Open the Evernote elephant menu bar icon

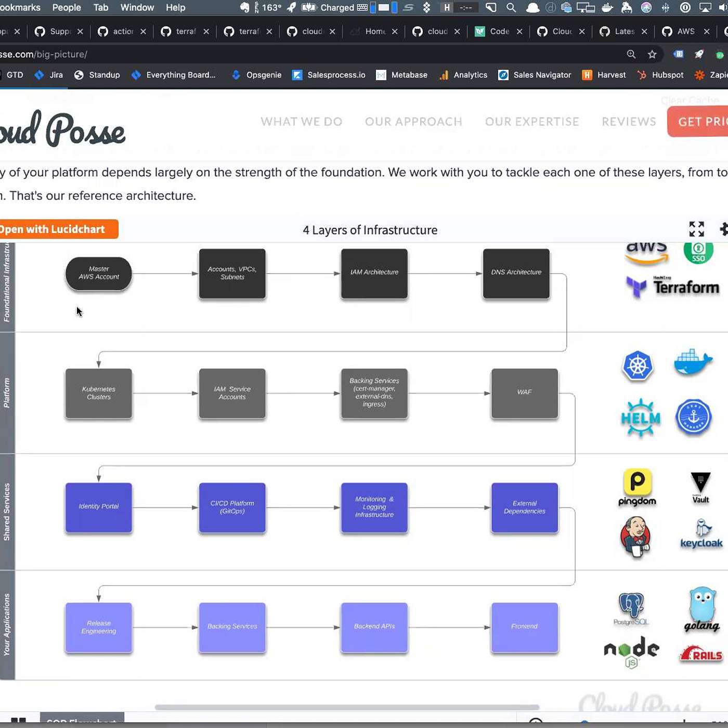point(244,7)
